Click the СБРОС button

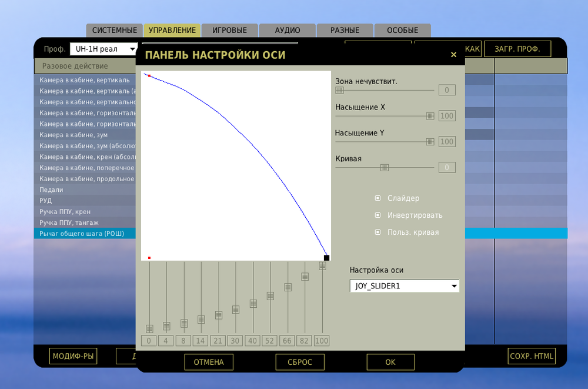coord(300,362)
